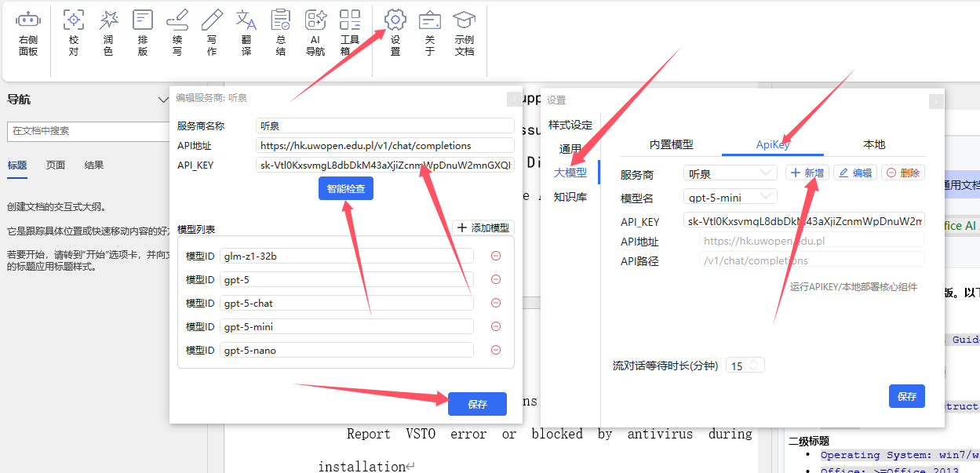Remove the glm-z1-32b model entry

point(496,256)
